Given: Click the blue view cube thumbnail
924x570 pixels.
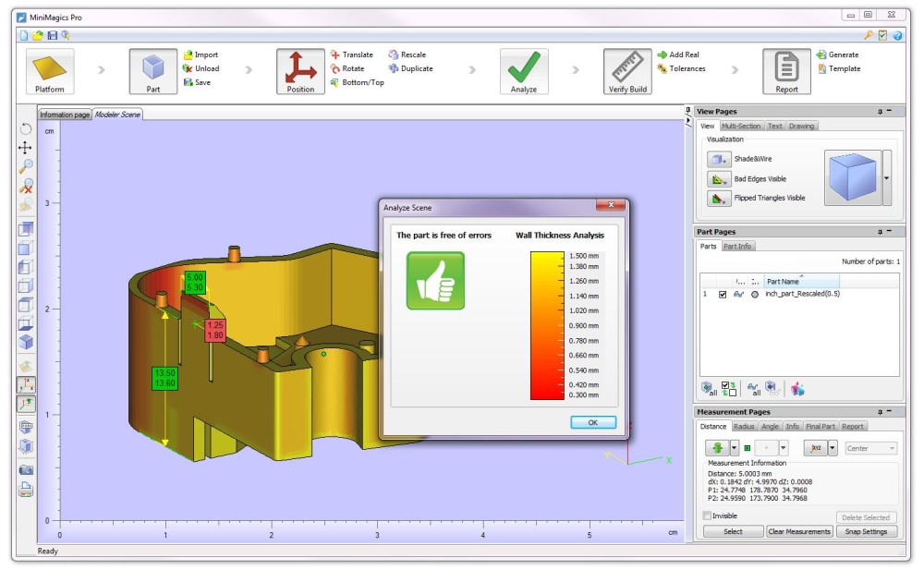Looking at the screenshot, I should click(853, 178).
